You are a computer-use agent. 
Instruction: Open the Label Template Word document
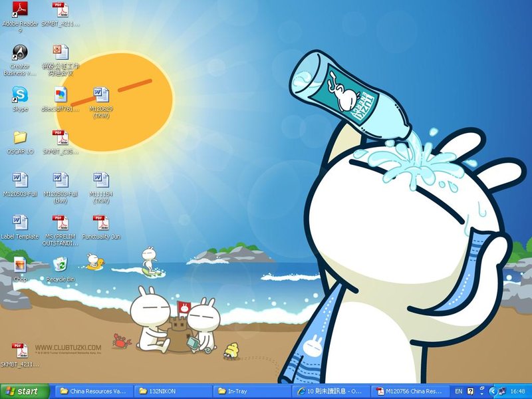pyautogui.click(x=20, y=227)
